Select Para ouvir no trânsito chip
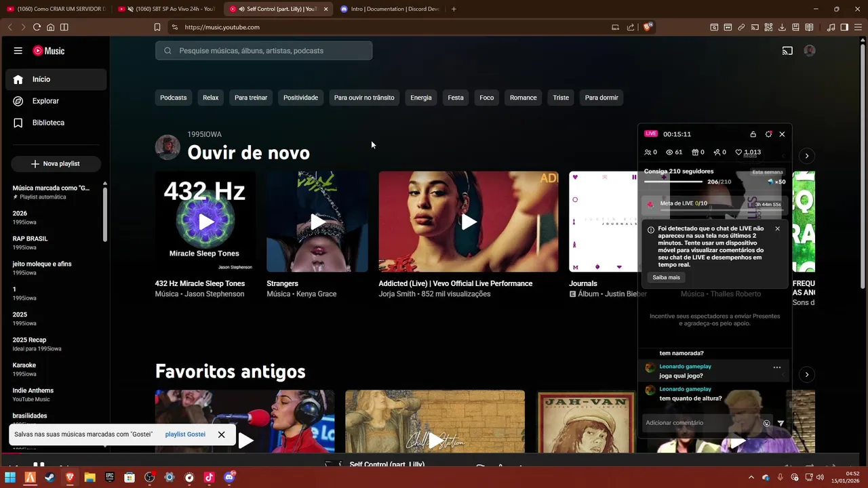The image size is (868, 488). pyautogui.click(x=364, y=98)
